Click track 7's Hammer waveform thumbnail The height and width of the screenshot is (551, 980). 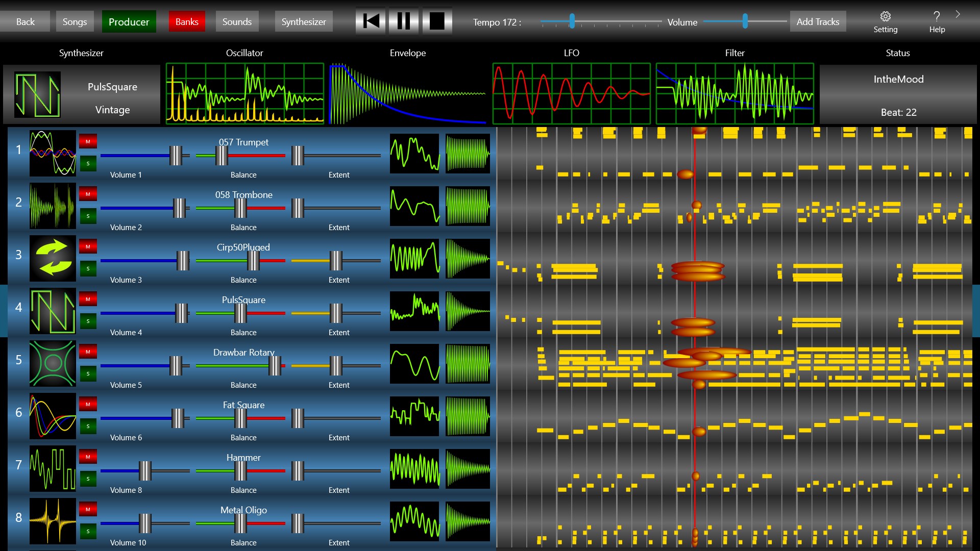[414, 469]
